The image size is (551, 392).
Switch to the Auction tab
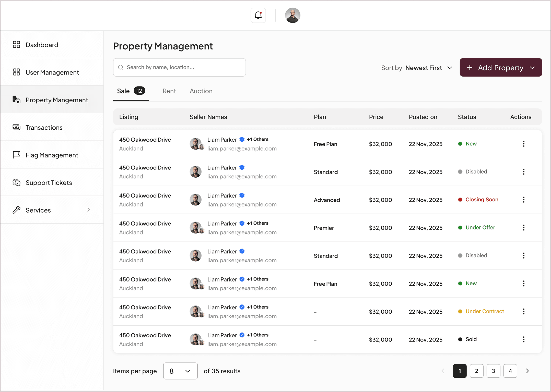[x=201, y=91]
